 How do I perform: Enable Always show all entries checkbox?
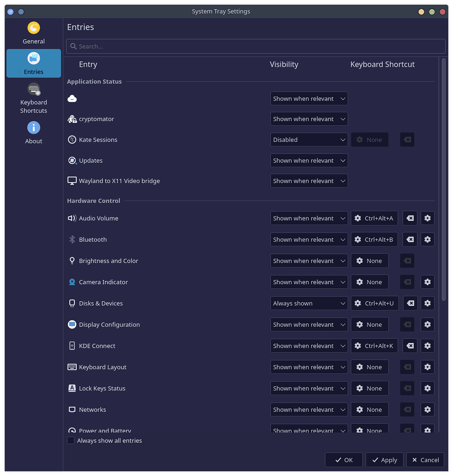tap(71, 441)
